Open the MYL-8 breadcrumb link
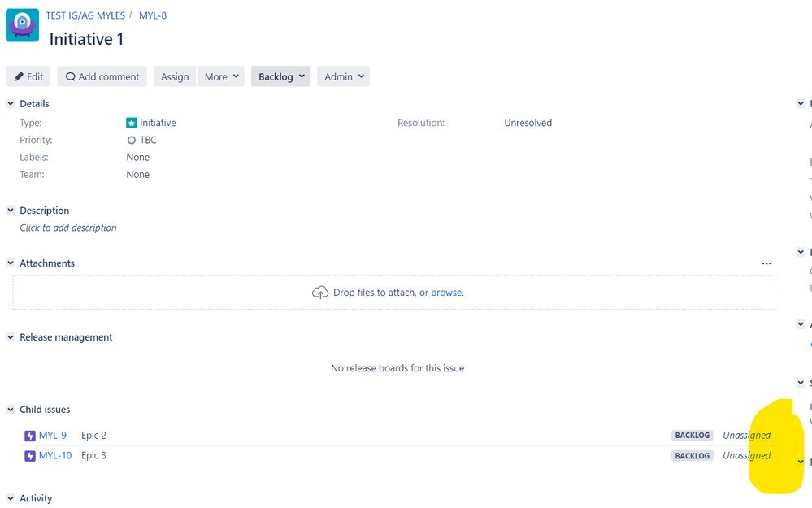Image resolution: width=812 pixels, height=508 pixels. 153,15
